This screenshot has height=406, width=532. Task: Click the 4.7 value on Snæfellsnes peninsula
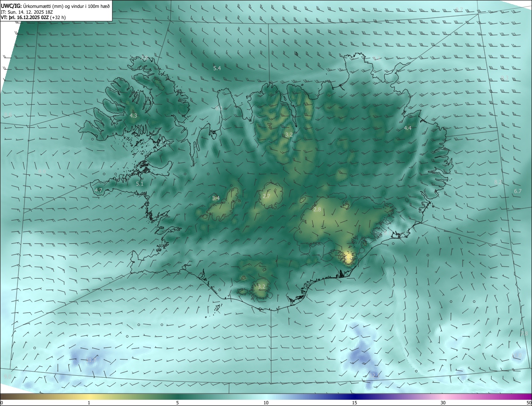click(99, 190)
